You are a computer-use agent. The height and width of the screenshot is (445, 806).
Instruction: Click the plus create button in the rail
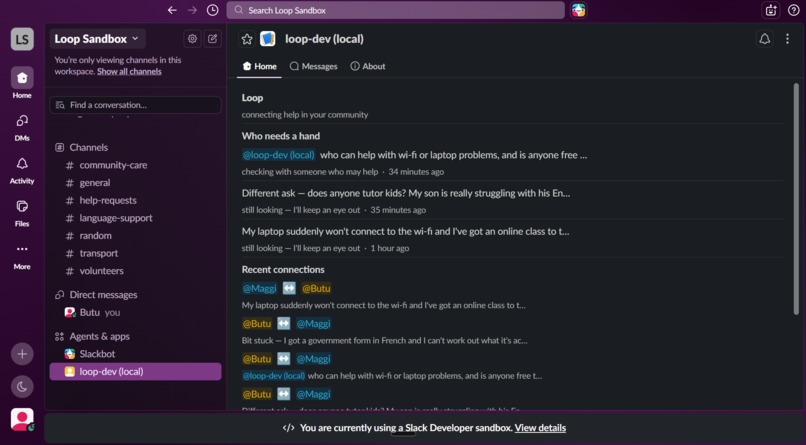click(x=22, y=354)
